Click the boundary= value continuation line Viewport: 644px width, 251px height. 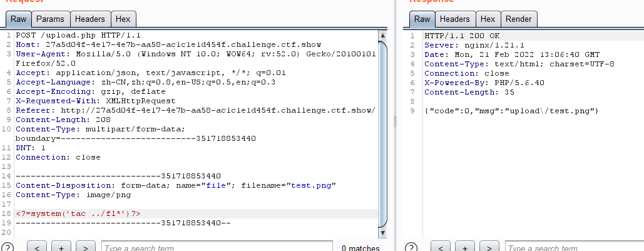coord(136,138)
